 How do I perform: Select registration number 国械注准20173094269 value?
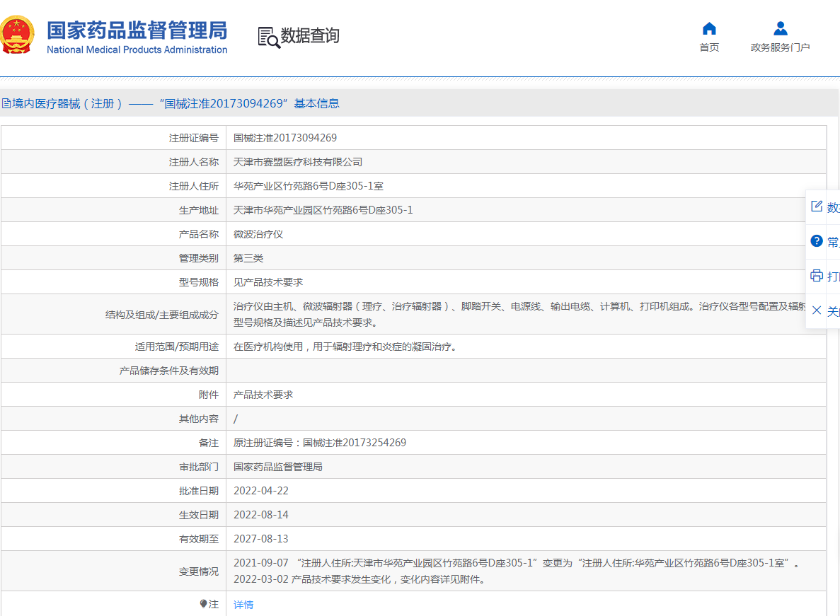[x=285, y=137]
